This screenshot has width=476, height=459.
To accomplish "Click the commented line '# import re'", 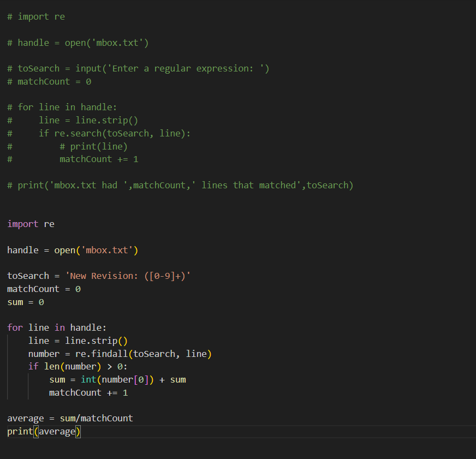I will [36, 17].
